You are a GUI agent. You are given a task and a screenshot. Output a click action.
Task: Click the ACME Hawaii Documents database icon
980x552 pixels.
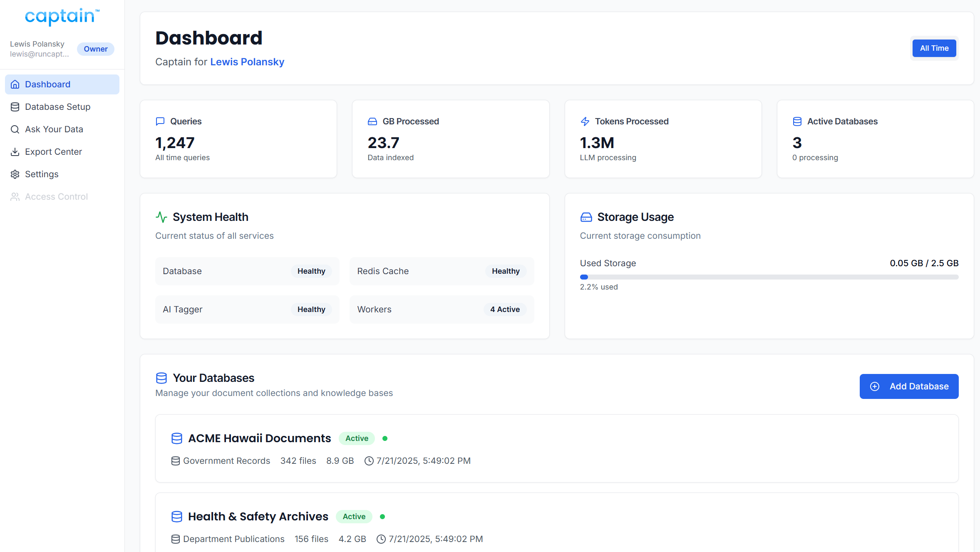pyautogui.click(x=177, y=438)
